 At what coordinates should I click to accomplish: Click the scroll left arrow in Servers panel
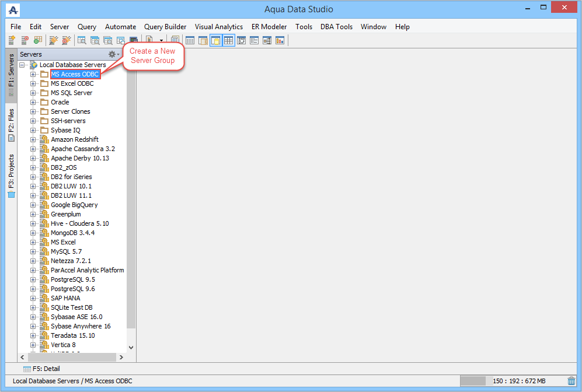coord(22,357)
